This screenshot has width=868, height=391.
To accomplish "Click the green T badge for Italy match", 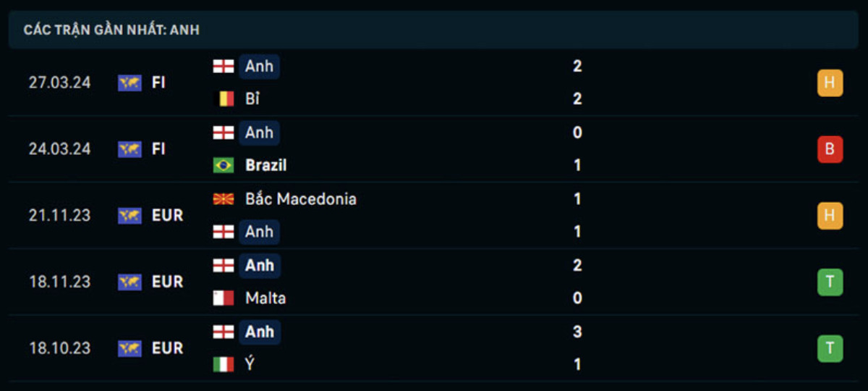I will (x=830, y=348).
